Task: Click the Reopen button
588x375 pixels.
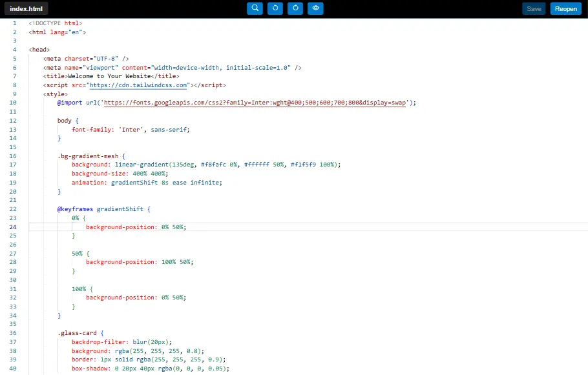Action: point(566,9)
